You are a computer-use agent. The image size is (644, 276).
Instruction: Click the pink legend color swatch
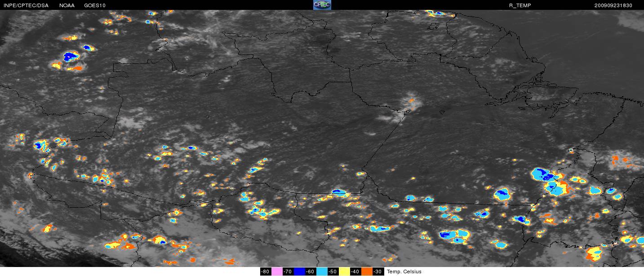[x=277, y=272]
